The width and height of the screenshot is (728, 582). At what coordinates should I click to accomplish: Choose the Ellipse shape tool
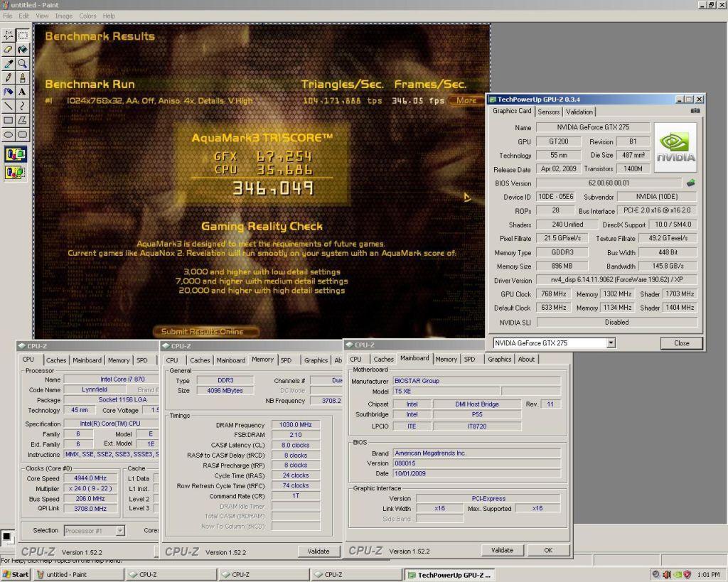pyautogui.click(x=9, y=134)
